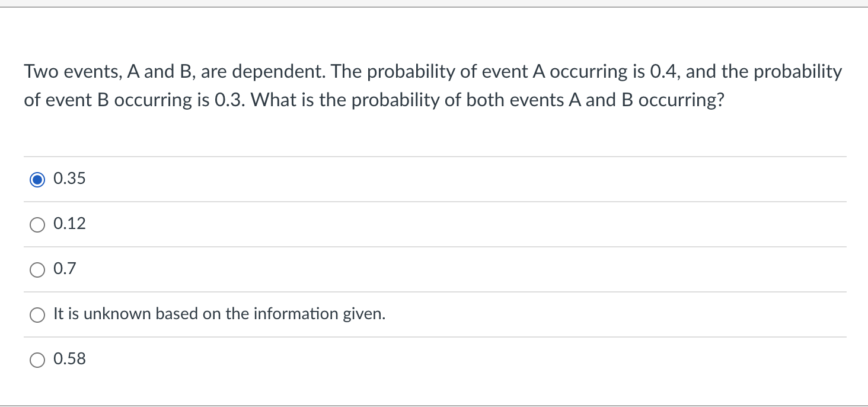868x407 pixels.
Task: Click the 0.7 answer label text
Action: point(64,269)
